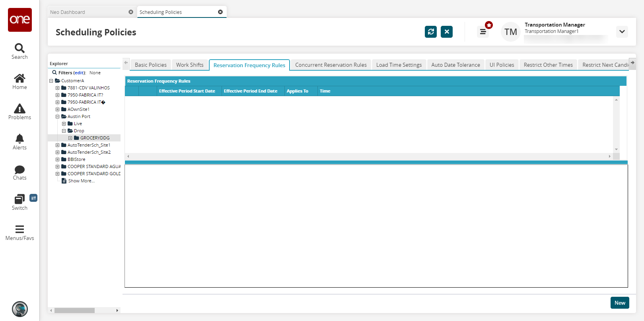
Task: Open the header menu list icon
Action: (483, 32)
